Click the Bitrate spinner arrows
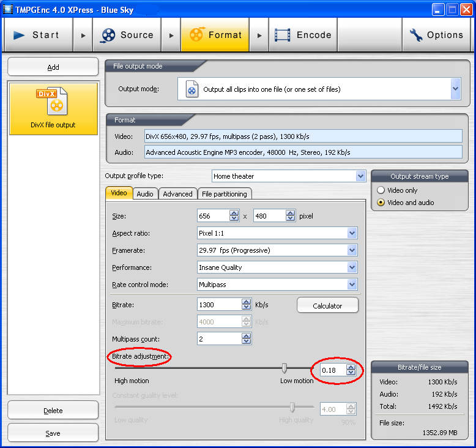The width and height of the screenshot is (476, 448). (x=246, y=304)
